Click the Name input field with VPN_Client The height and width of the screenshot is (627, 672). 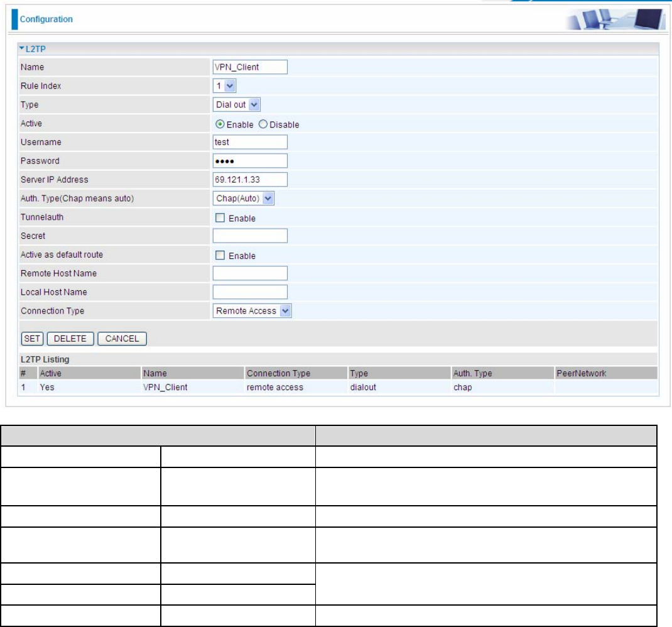[x=250, y=67]
